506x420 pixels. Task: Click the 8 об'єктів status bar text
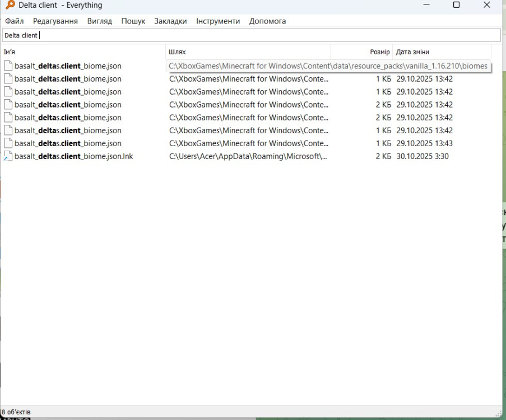point(16,412)
